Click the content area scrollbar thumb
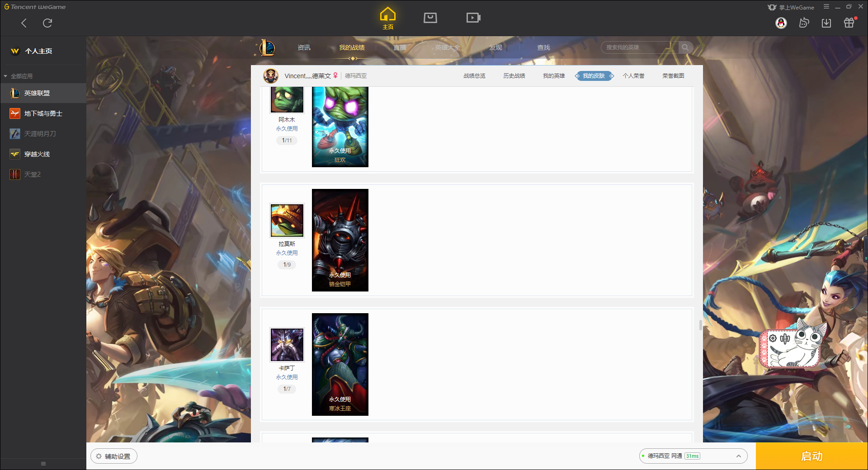Screen dimensions: 868x470 701,325
